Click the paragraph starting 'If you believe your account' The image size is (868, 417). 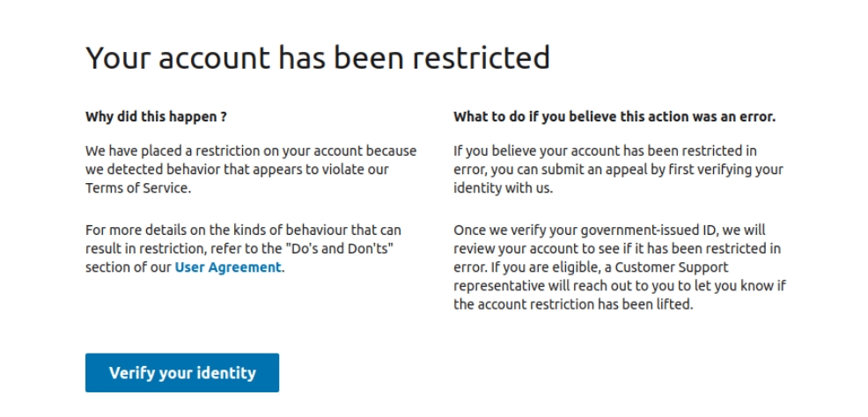618,169
